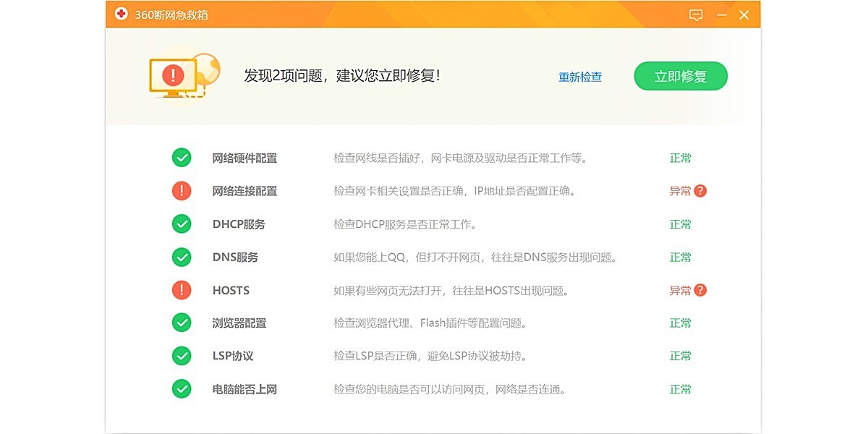Click the 重新检查 recheck link
The height and width of the screenshot is (434, 868).
(579, 76)
